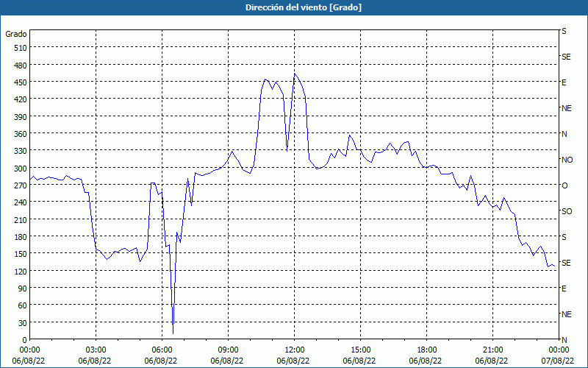
Task: Click the 15:00 time label
Action: click(x=360, y=350)
